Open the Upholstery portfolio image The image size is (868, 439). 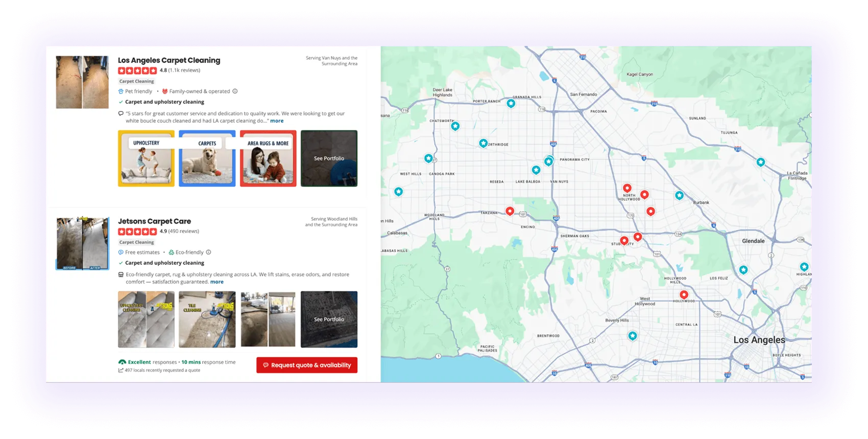tap(146, 158)
